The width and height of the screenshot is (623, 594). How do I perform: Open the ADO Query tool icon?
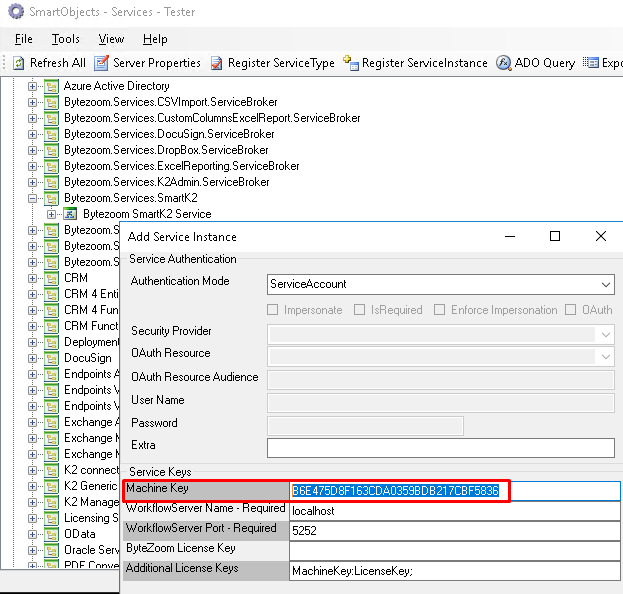tap(503, 63)
